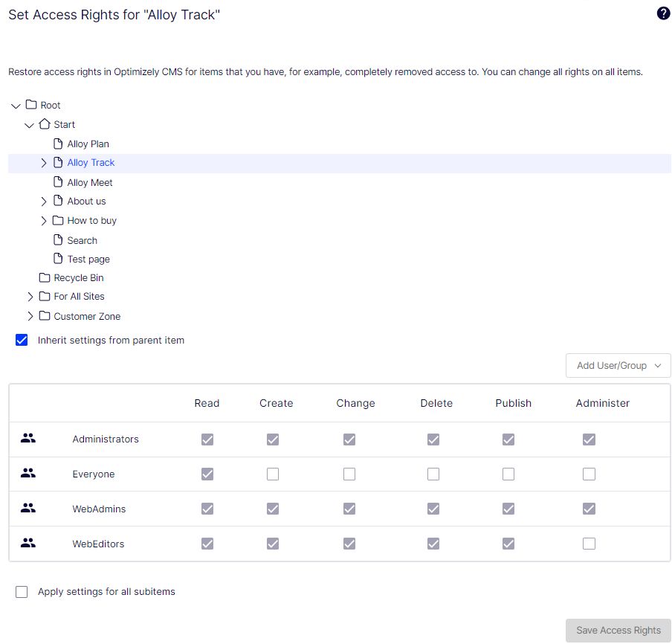The width and height of the screenshot is (672, 644).
Task: Click the Save Access Rights button
Action: [x=618, y=630]
